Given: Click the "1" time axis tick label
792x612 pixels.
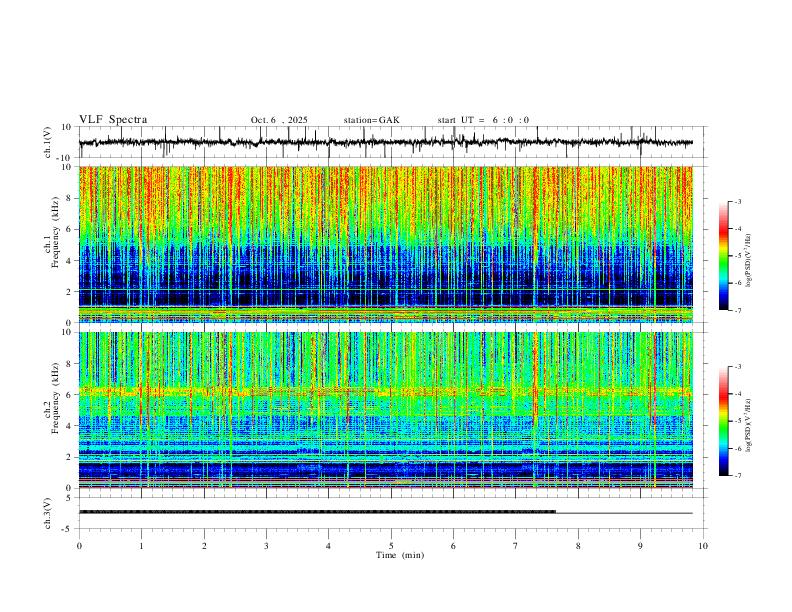Looking at the screenshot, I should pos(141,546).
